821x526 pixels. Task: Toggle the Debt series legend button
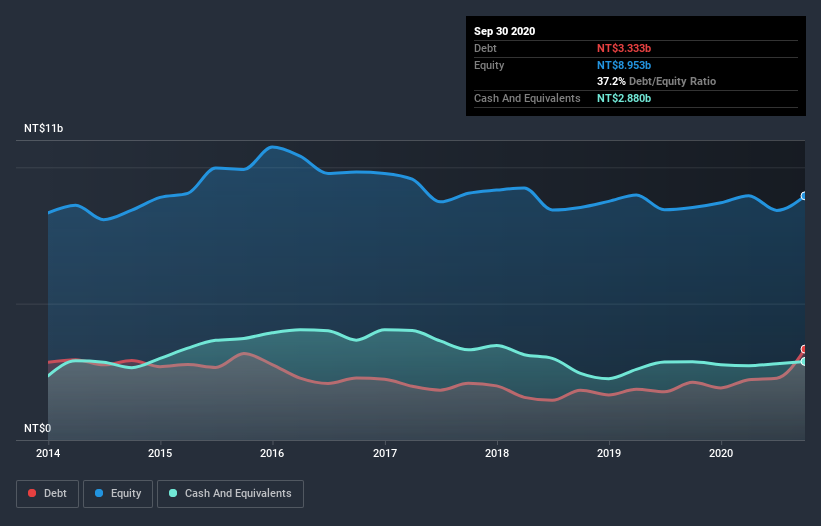[48, 494]
